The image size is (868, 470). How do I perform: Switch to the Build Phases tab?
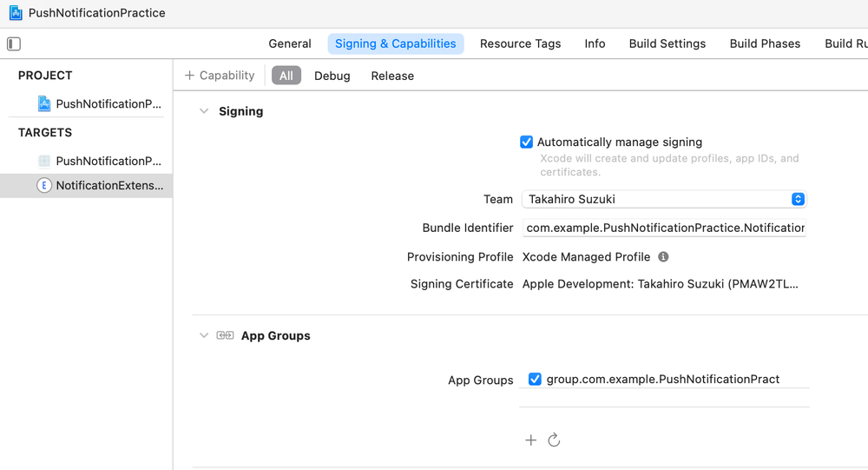[x=765, y=43]
